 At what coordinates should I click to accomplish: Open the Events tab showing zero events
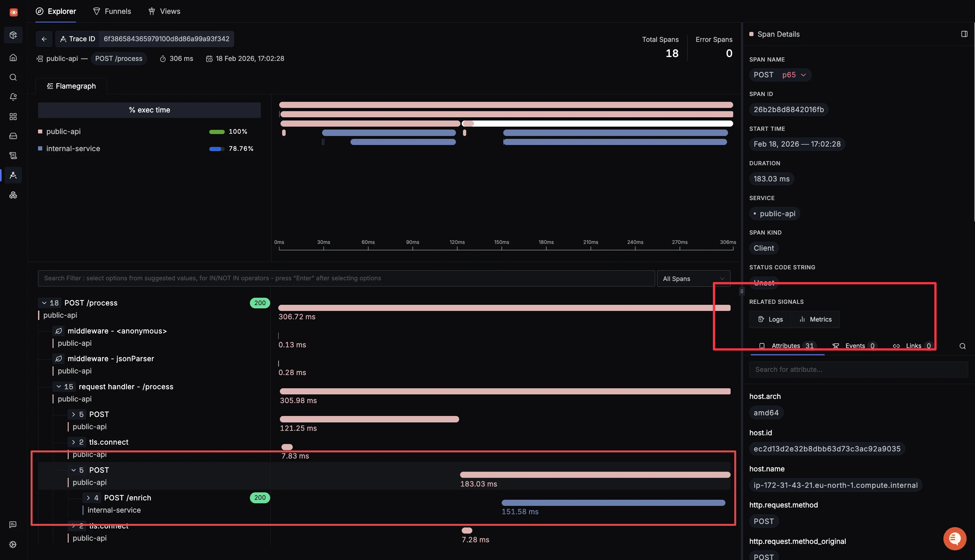coord(854,346)
